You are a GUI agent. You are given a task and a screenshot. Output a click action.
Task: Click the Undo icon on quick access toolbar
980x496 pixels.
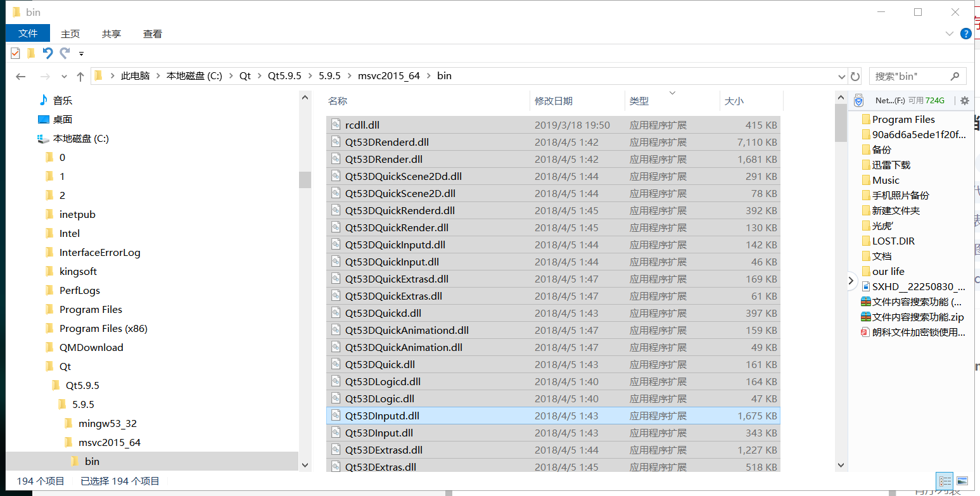pos(48,53)
